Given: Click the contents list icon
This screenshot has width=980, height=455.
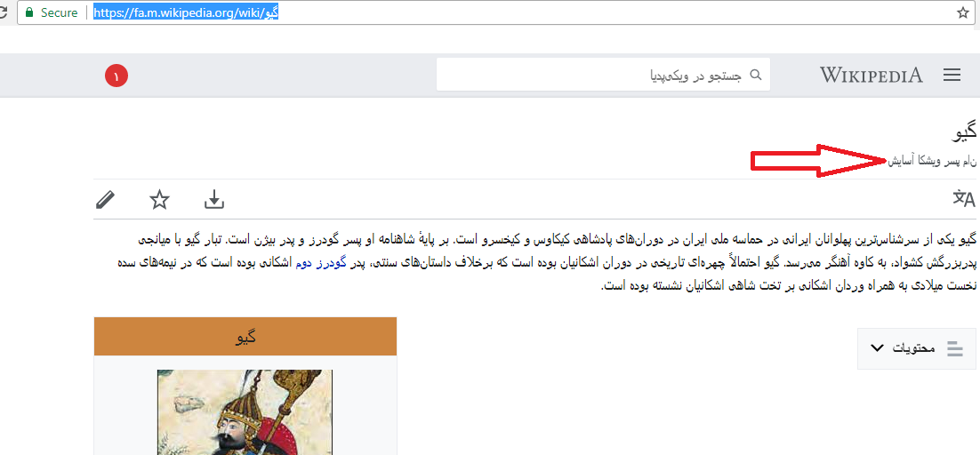Looking at the screenshot, I should coord(955,348).
